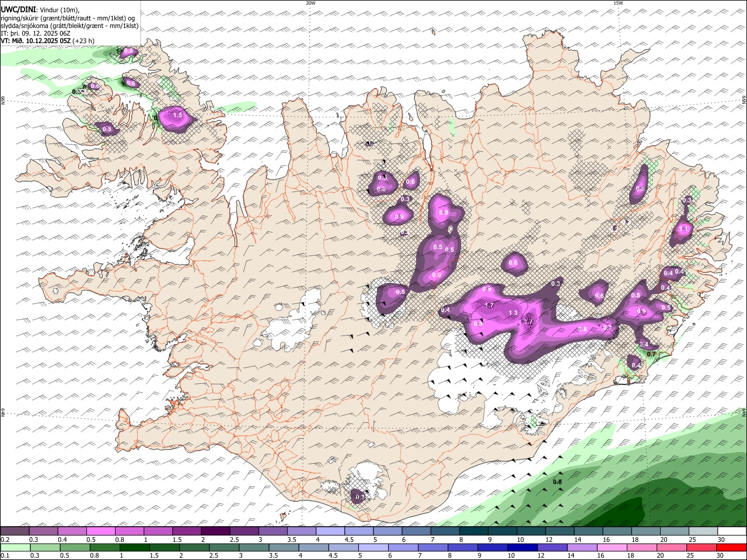Click the 'slydda/snjókoma' legend description line
The image size is (747, 560).
click(69, 26)
